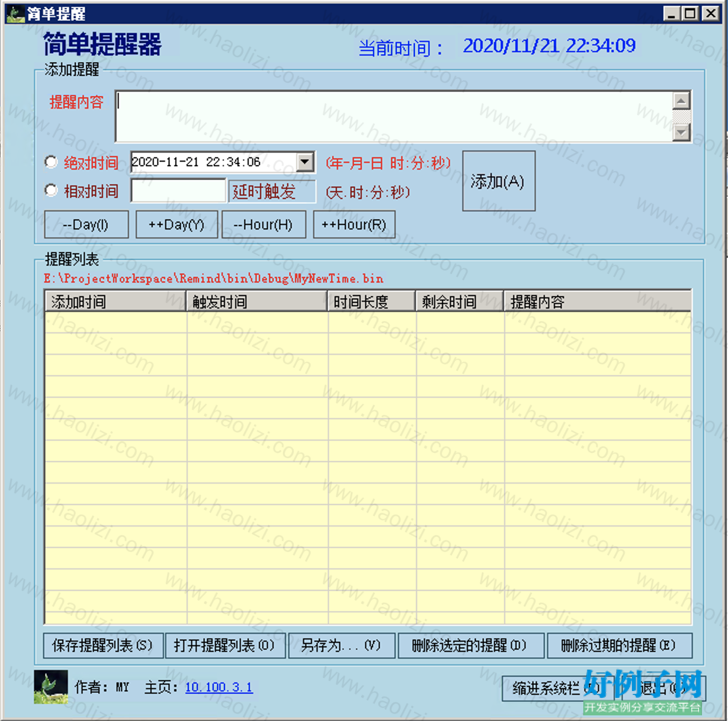Click the 作者: MY label
The height and width of the screenshot is (721, 728).
[x=102, y=687]
